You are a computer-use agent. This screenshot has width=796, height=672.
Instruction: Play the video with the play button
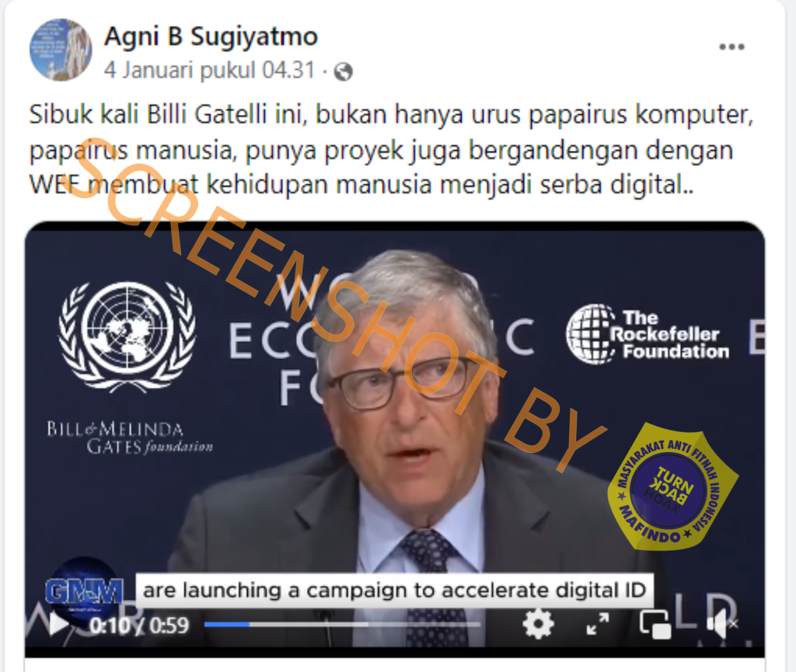pos(58,625)
